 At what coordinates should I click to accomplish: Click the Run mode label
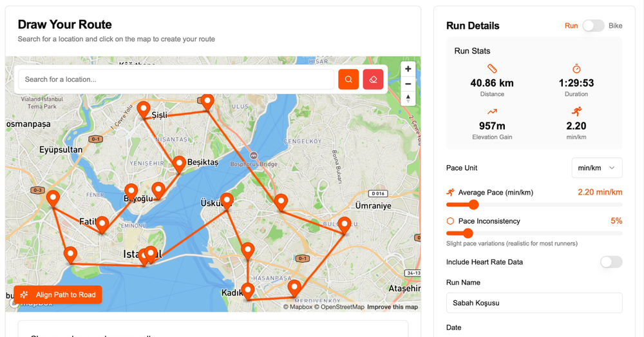pyautogui.click(x=571, y=26)
